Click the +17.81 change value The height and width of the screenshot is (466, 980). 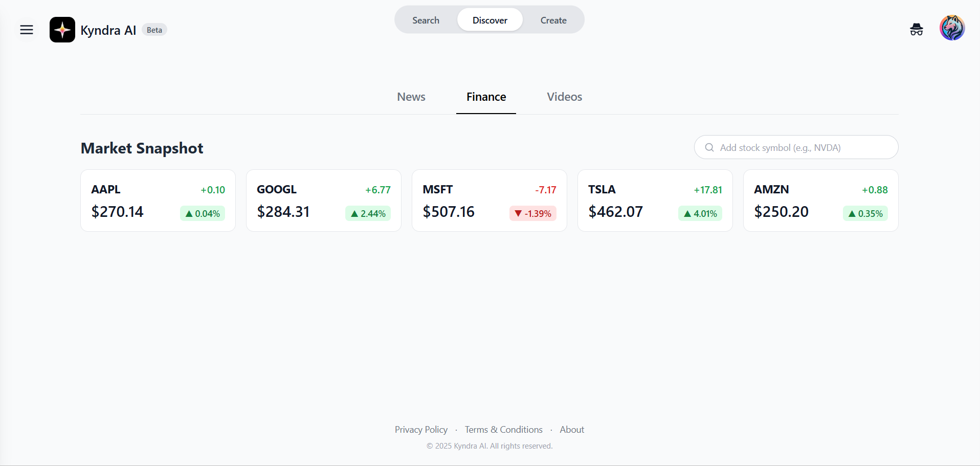(708, 190)
